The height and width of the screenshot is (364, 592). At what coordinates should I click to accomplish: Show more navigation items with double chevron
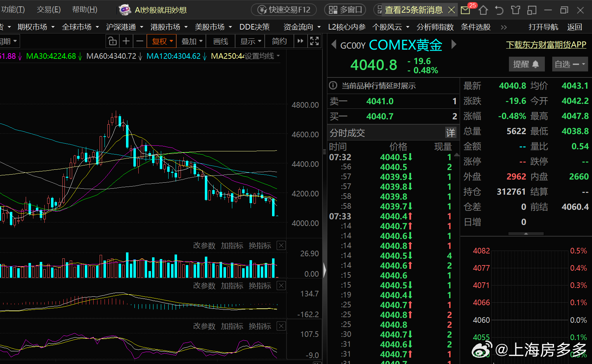[504, 27]
